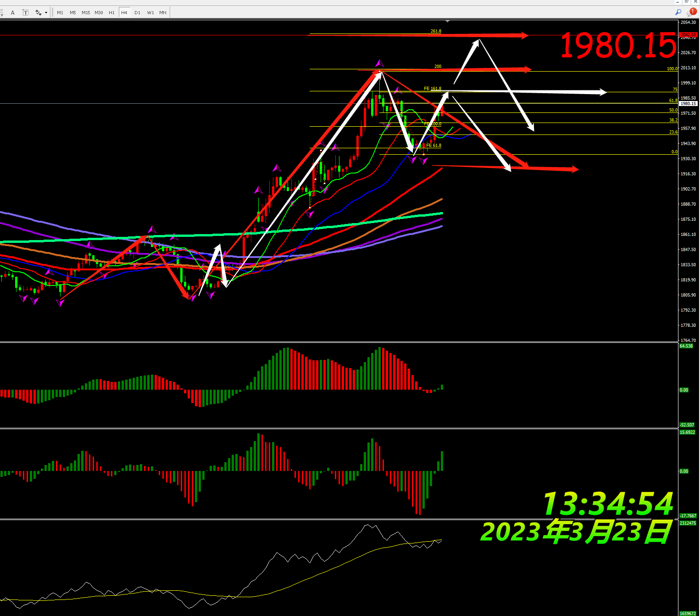The height and width of the screenshot is (616, 700).
Task: Restore the window using the restore button
Action: pyautogui.click(x=686, y=2)
